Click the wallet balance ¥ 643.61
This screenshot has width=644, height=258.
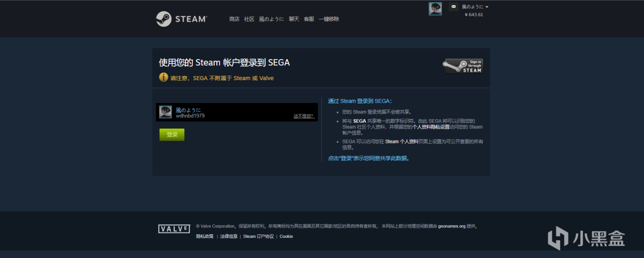(x=474, y=14)
